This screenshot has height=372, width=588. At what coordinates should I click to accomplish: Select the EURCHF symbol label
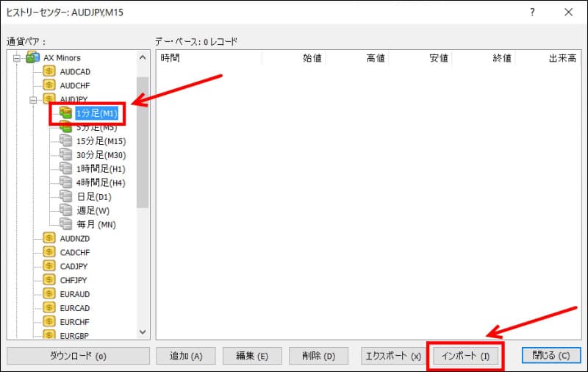coord(75,322)
